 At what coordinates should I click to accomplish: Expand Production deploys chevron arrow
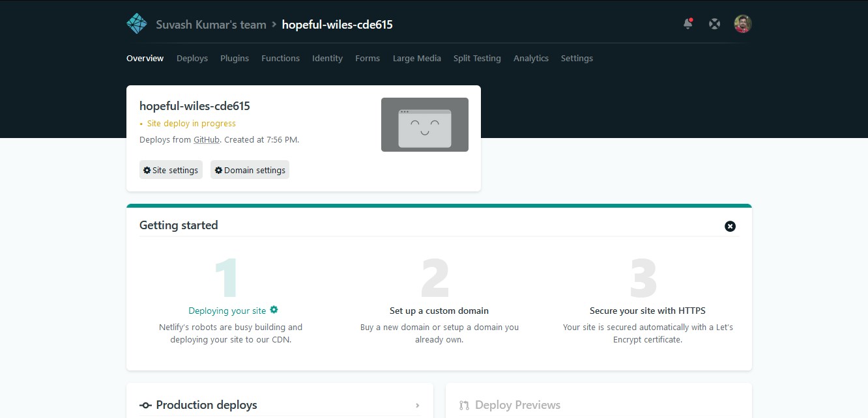(418, 406)
